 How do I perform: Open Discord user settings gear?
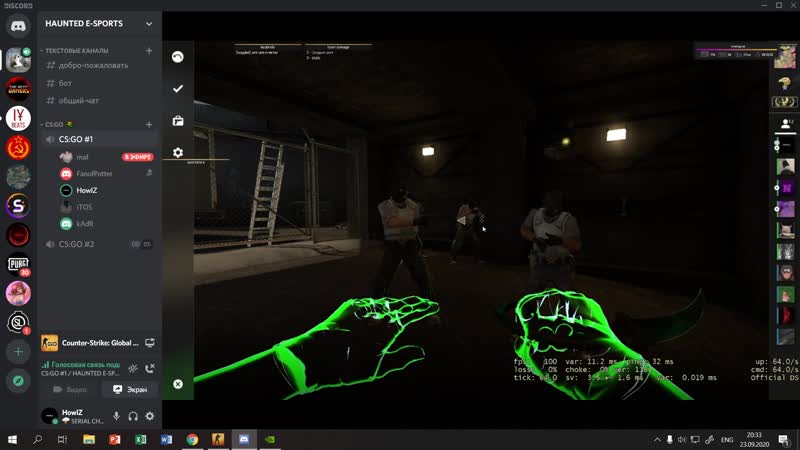pos(149,416)
